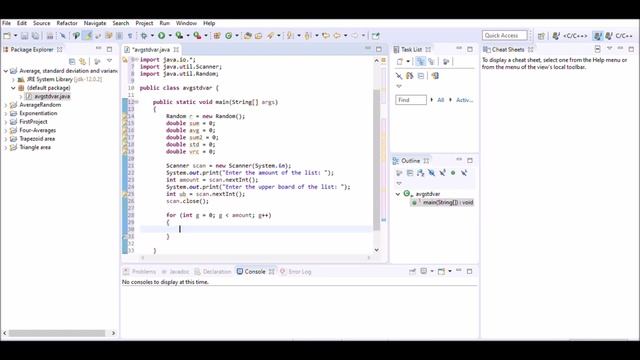
Task: Click the New file toolbar icon
Action: [x=7, y=36]
